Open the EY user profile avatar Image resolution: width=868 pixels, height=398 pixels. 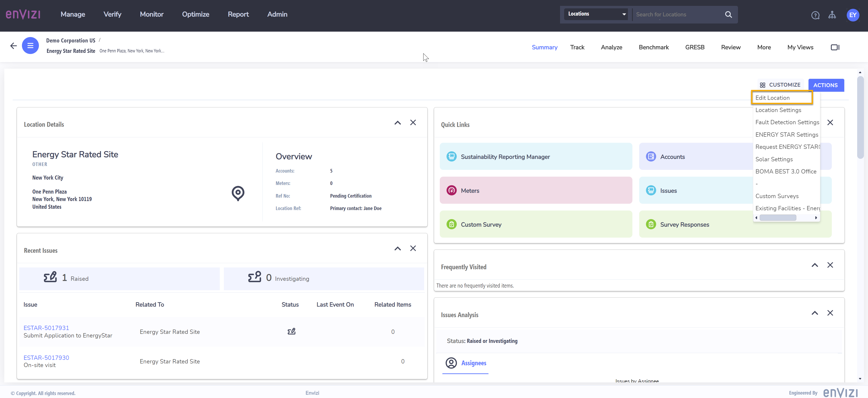pos(852,15)
